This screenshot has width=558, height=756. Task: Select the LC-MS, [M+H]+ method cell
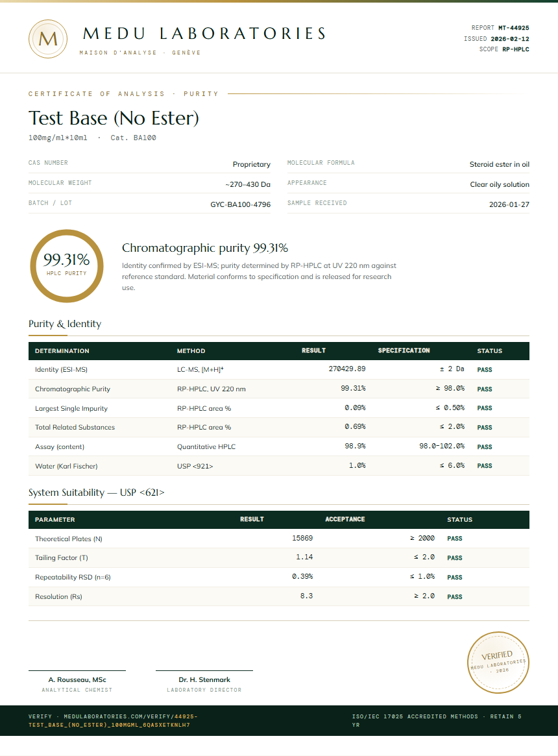point(200,370)
